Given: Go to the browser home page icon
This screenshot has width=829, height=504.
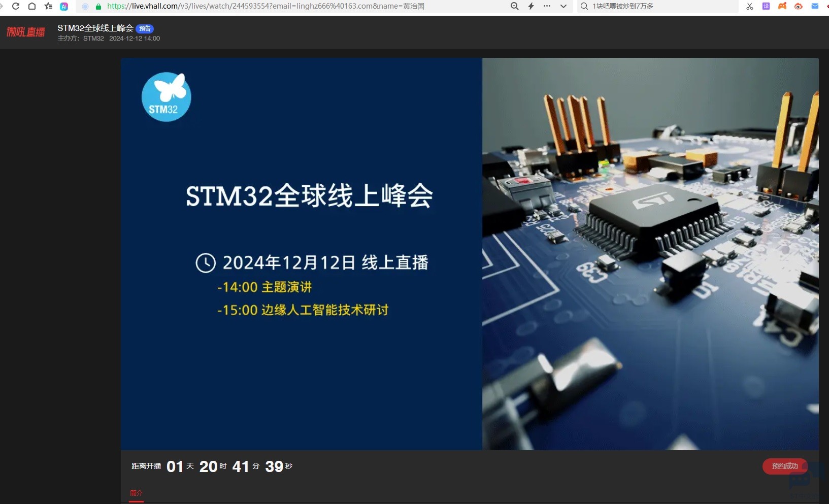Looking at the screenshot, I should coord(32,6).
